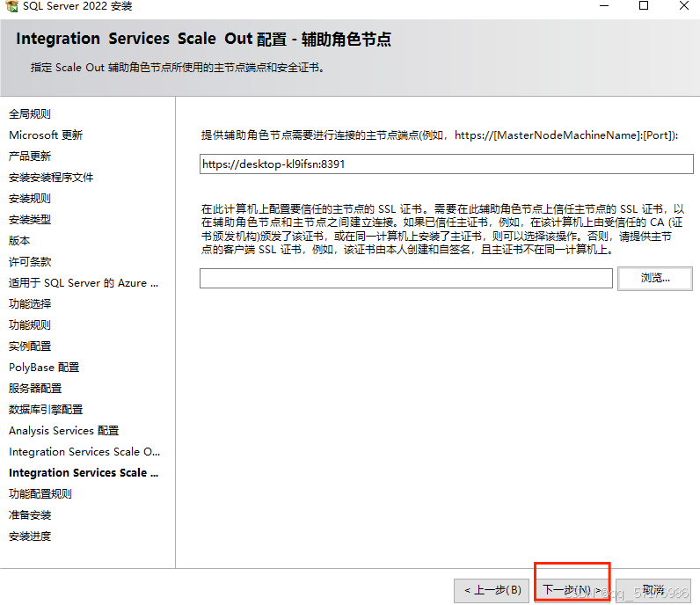Close the SQL Server 2022 setup window
This screenshot has width=700, height=605.
(x=684, y=6)
